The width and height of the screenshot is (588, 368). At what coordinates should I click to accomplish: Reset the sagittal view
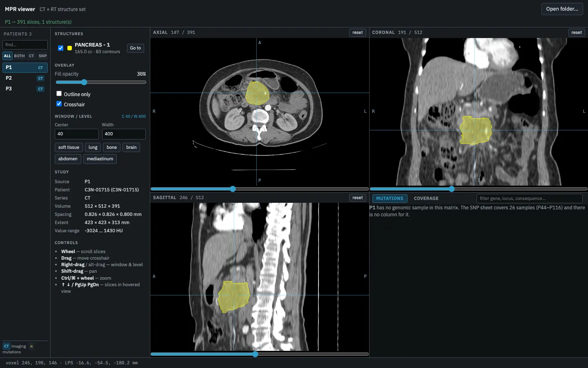358,198
